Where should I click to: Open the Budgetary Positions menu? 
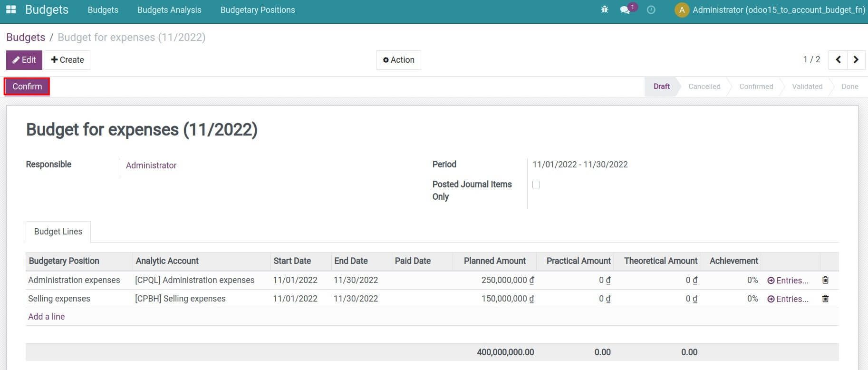(258, 10)
